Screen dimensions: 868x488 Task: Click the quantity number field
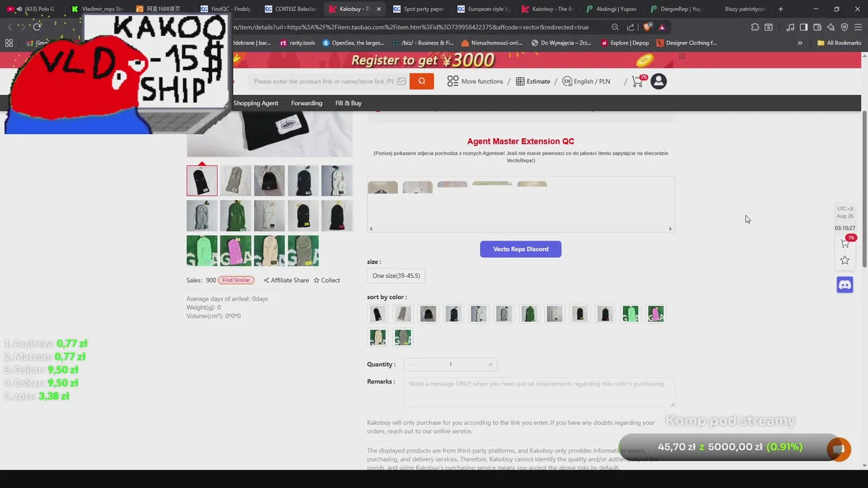[x=450, y=365]
